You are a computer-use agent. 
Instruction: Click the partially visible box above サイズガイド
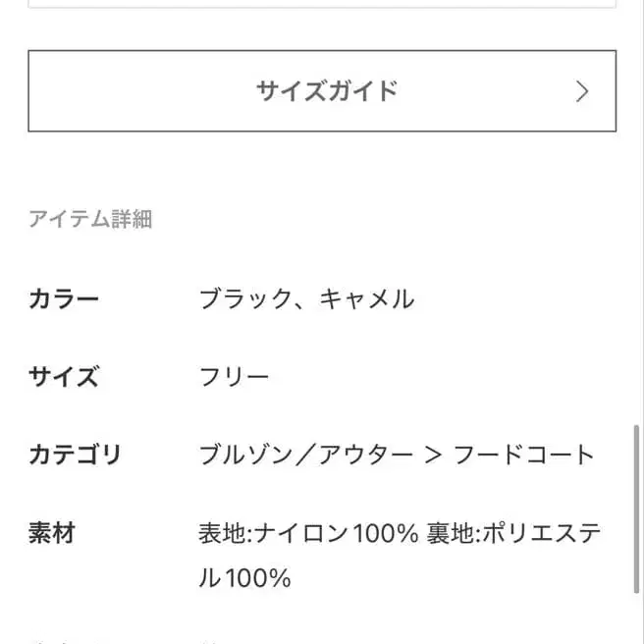point(321,4)
